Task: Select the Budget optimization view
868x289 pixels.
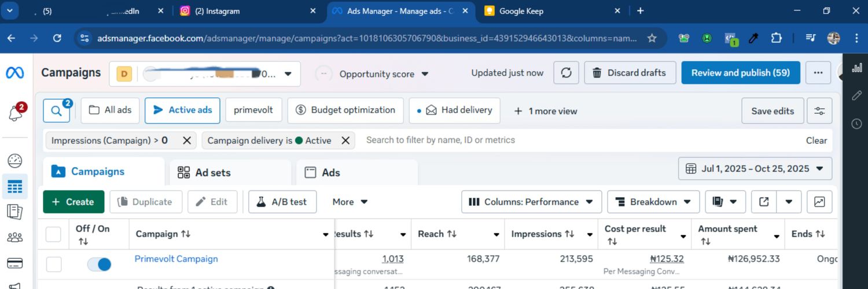Action: [345, 110]
